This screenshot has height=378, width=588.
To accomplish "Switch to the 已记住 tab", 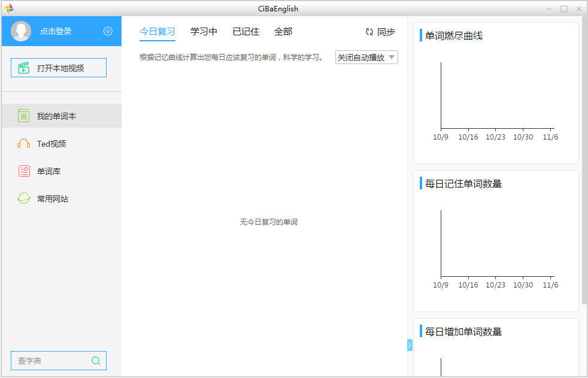I will coord(245,32).
